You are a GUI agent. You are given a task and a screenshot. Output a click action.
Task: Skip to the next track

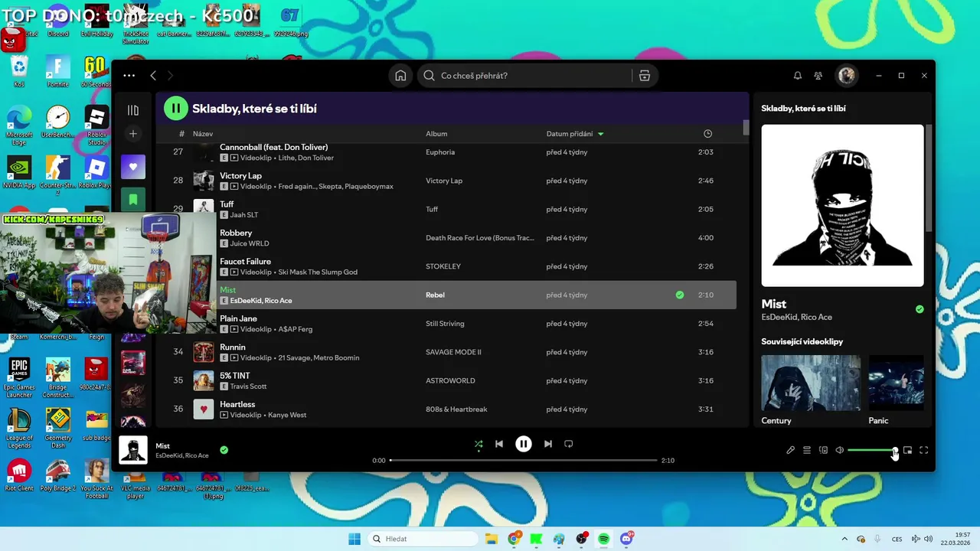coord(548,444)
